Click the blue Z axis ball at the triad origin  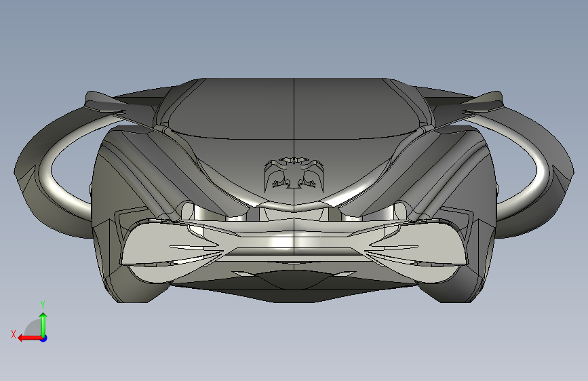pos(44,338)
